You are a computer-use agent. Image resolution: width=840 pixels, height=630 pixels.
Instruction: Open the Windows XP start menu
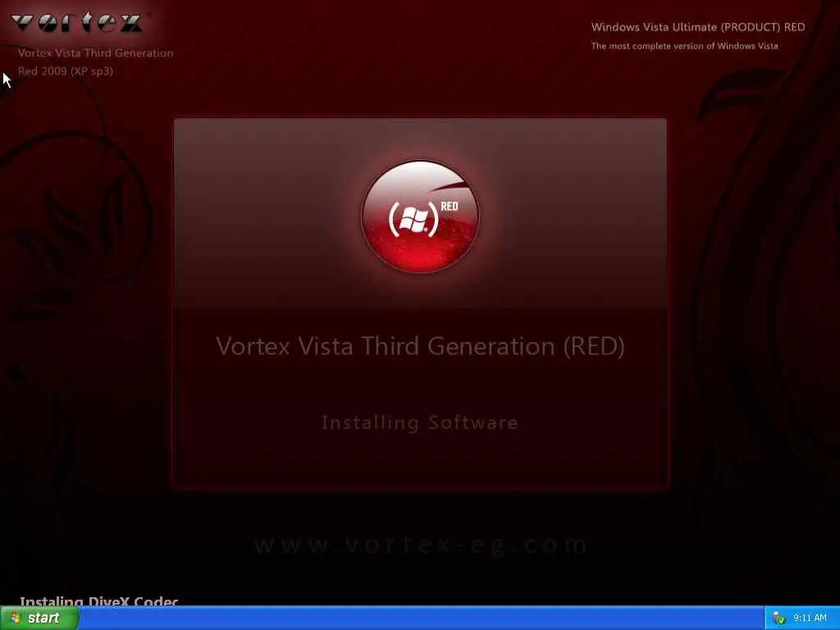pos(39,618)
